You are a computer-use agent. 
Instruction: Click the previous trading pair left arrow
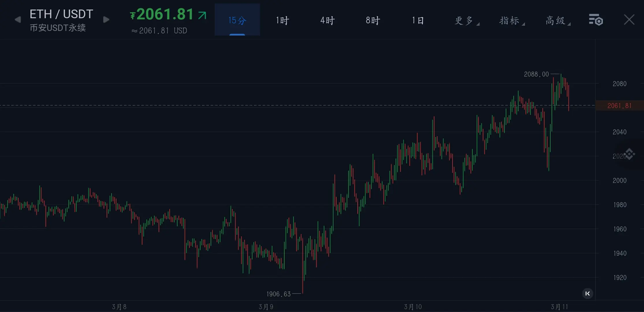coord(18,20)
